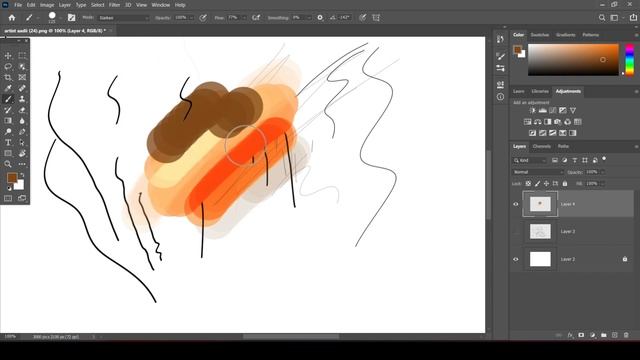Click the foreground color swatch in toolbox
The image size is (640, 360).
[x=11, y=178]
